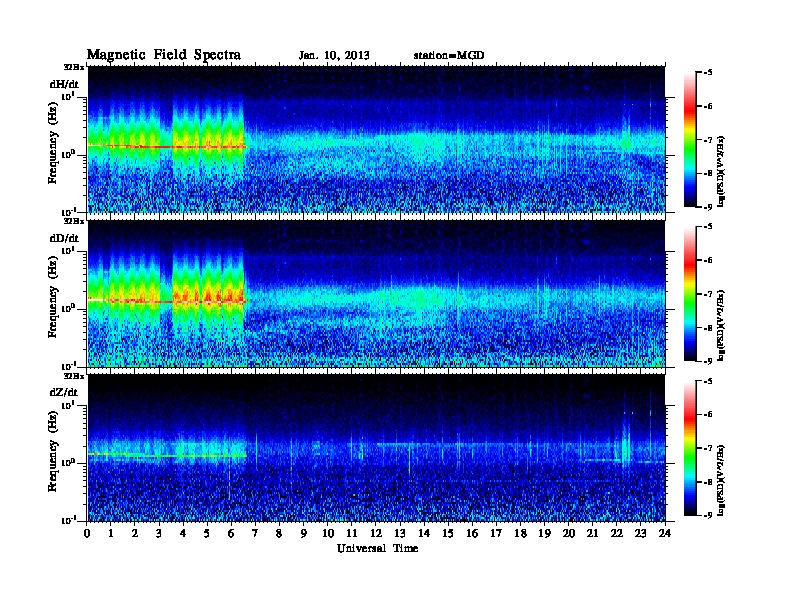Click hour tick label 13 on time axis

click(400, 534)
